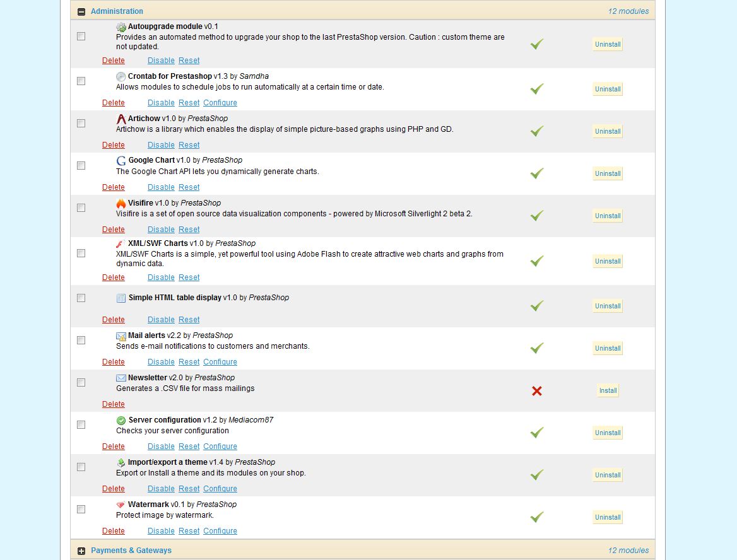
Task: Collapse the Administration section minus icon
Action: click(81, 12)
